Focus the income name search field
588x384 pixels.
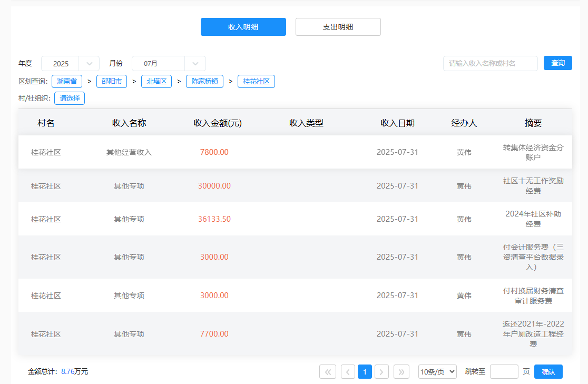click(x=490, y=63)
